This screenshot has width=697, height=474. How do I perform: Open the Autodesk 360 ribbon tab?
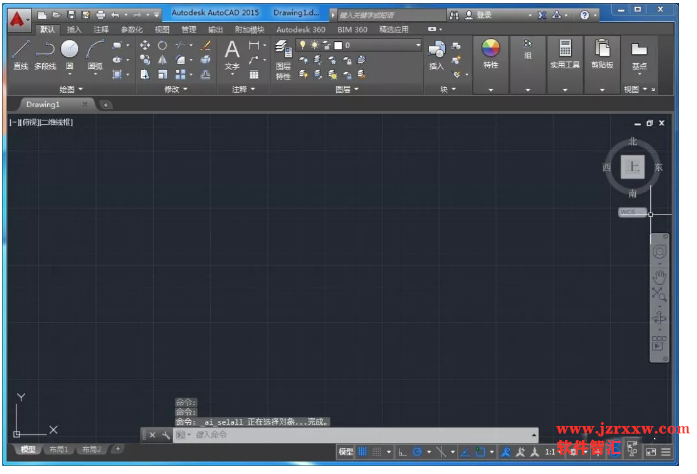pyautogui.click(x=300, y=30)
